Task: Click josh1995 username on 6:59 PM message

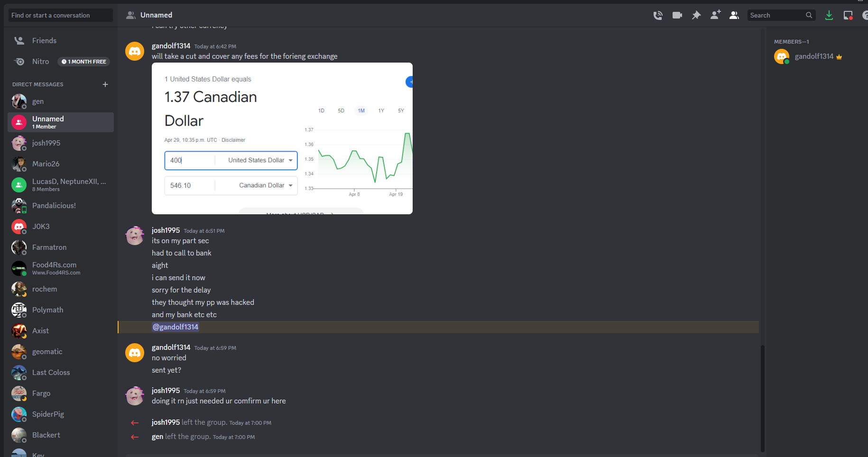Action: [x=166, y=391]
